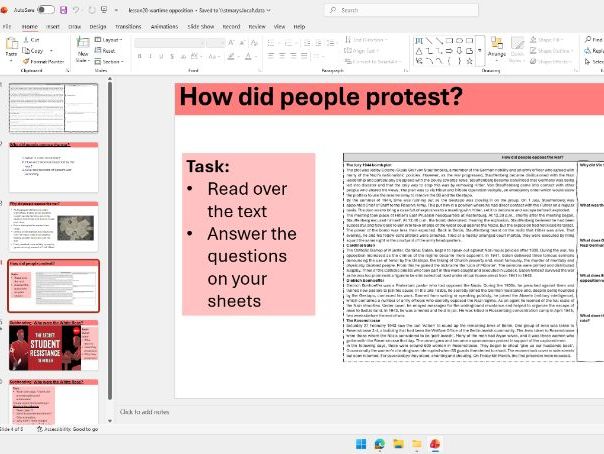The image size is (604, 454).
Task: Open Customize Quick Access Toolbar dropdown
Action: (116, 10)
